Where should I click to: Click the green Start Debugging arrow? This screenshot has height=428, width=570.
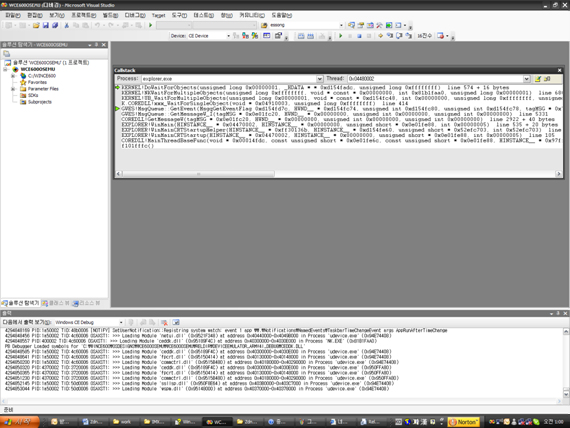click(x=150, y=25)
